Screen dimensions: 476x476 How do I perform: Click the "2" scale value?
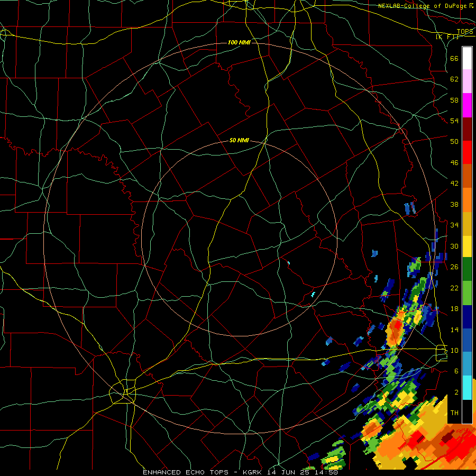click(456, 392)
